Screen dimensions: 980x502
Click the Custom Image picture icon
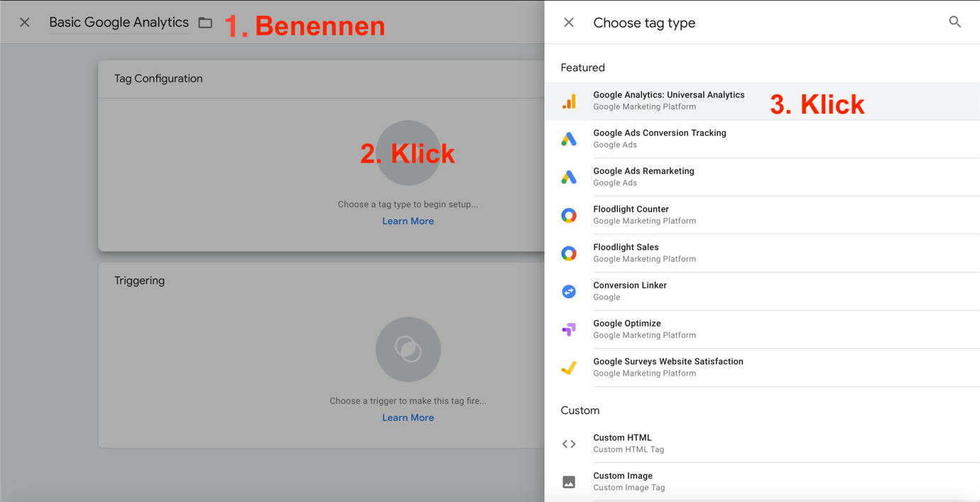pyautogui.click(x=569, y=482)
